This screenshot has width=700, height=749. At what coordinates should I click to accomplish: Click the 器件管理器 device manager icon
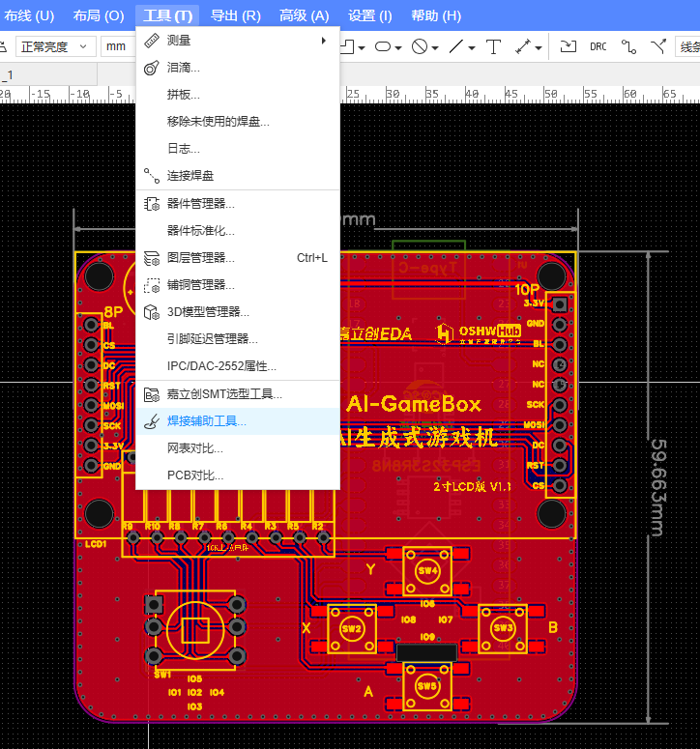[152, 204]
